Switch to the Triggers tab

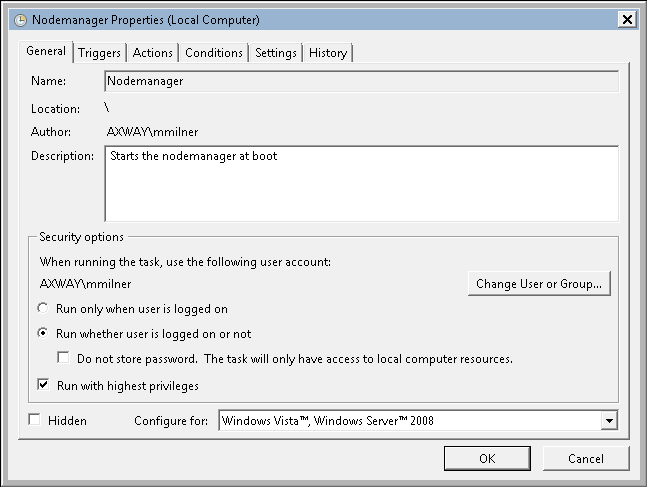click(99, 53)
